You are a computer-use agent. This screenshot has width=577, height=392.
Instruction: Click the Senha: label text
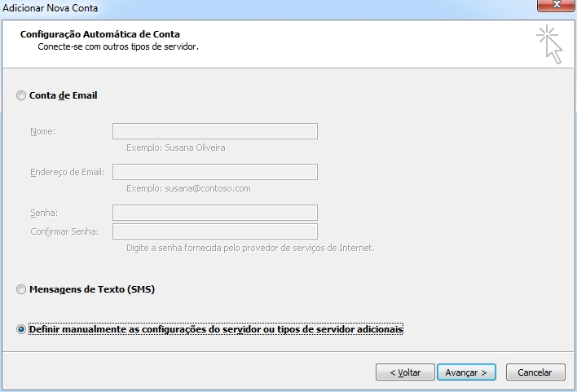pos(44,213)
